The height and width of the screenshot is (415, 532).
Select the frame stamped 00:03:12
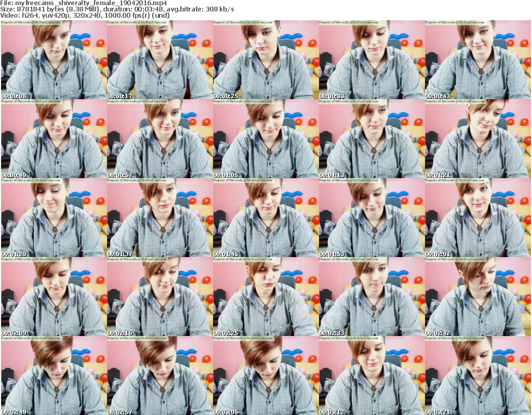(371, 376)
